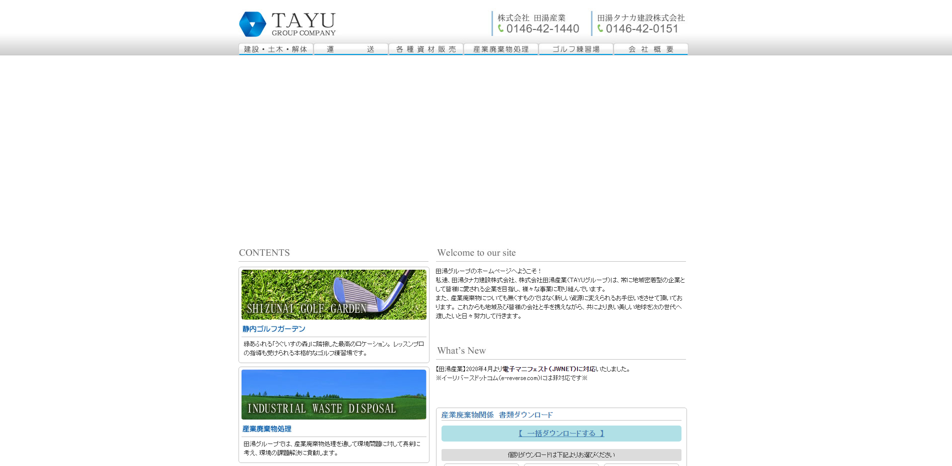Open the 運送 navigation tab
Screen dimensions: 952x466
pyautogui.click(x=351, y=49)
